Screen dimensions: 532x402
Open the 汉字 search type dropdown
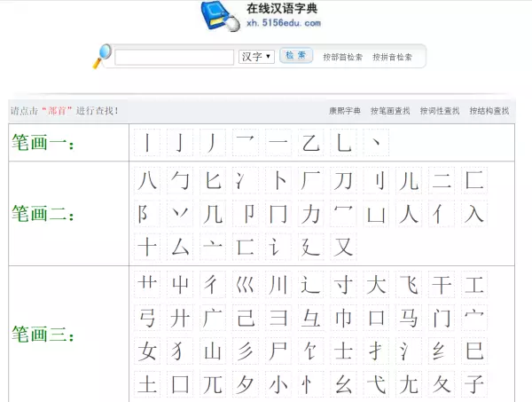point(256,57)
